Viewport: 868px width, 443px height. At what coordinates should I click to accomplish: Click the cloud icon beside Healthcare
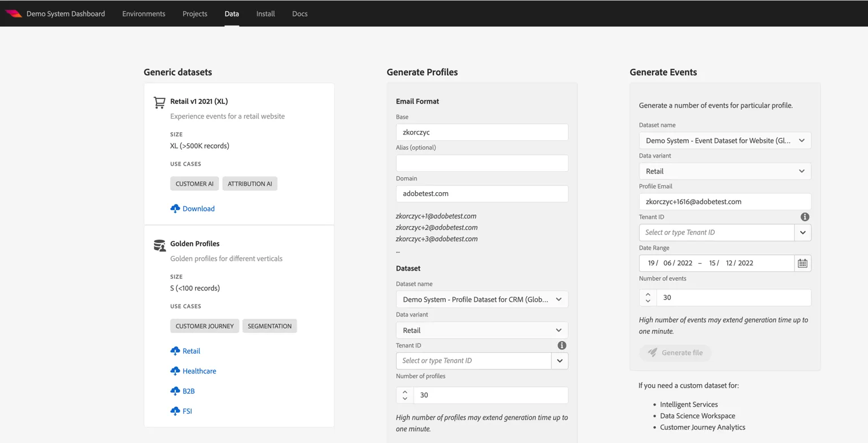click(175, 371)
